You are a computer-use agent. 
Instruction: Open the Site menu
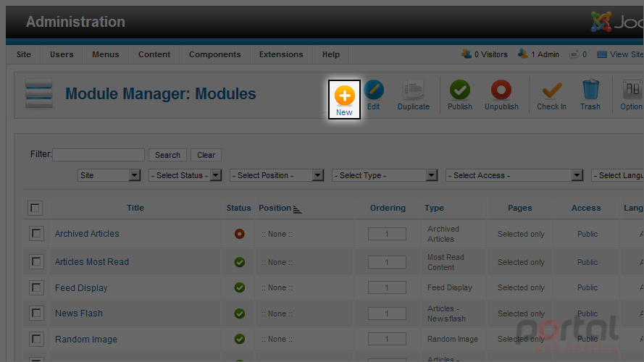click(24, 54)
